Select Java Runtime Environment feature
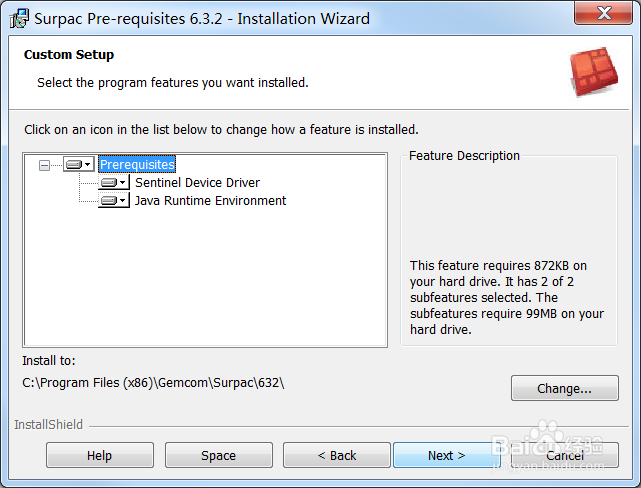The image size is (641, 488). click(x=211, y=201)
